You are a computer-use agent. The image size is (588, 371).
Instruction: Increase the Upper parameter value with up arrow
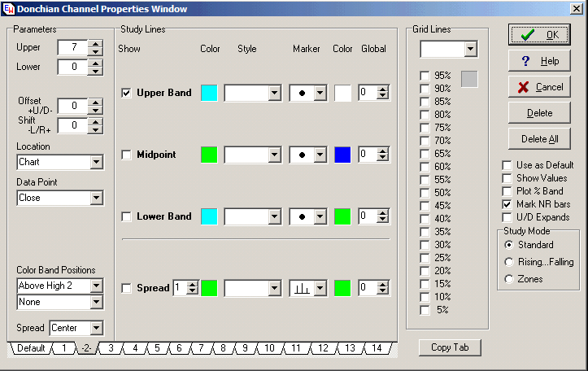tap(96, 44)
